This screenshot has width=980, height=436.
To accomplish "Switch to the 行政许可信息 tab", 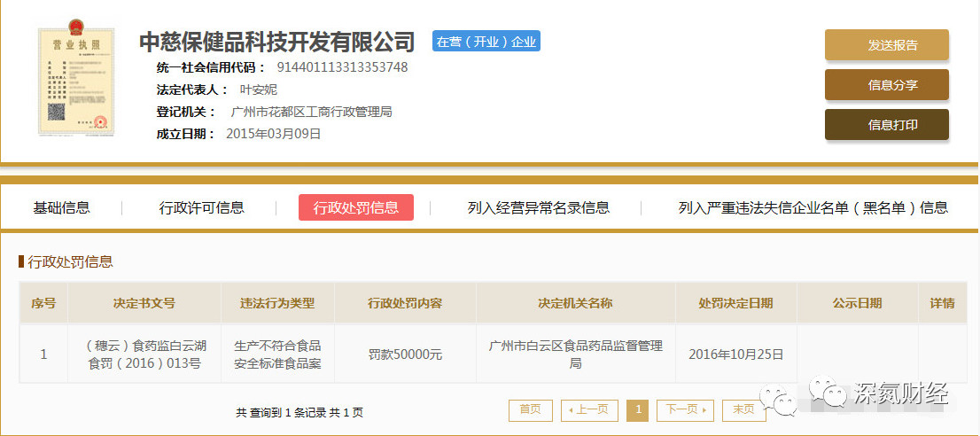I will point(201,207).
